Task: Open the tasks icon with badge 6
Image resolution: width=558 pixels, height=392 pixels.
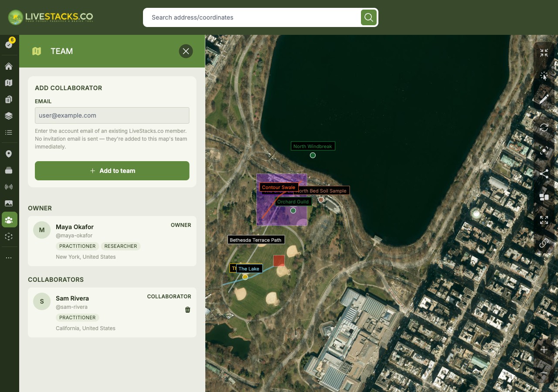Action: (9, 44)
